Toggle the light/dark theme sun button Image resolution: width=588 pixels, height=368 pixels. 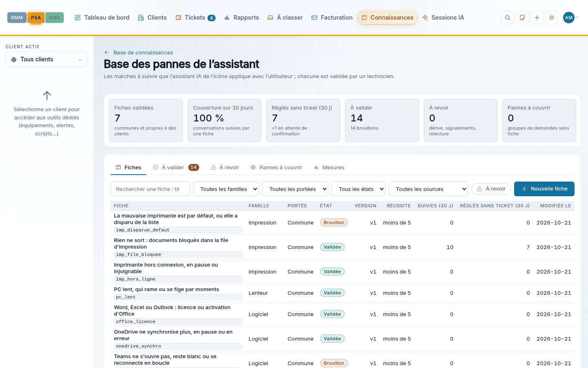pyautogui.click(x=552, y=18)
